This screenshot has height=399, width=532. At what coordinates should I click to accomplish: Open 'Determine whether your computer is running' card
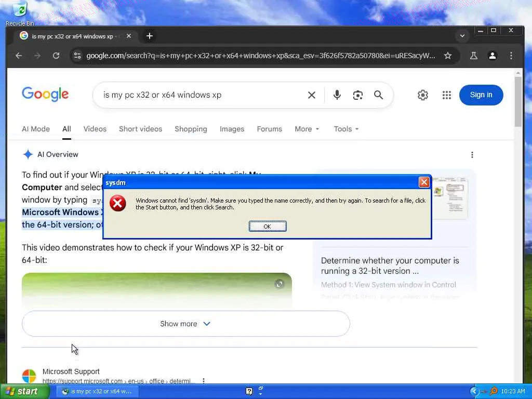point(390,265)
